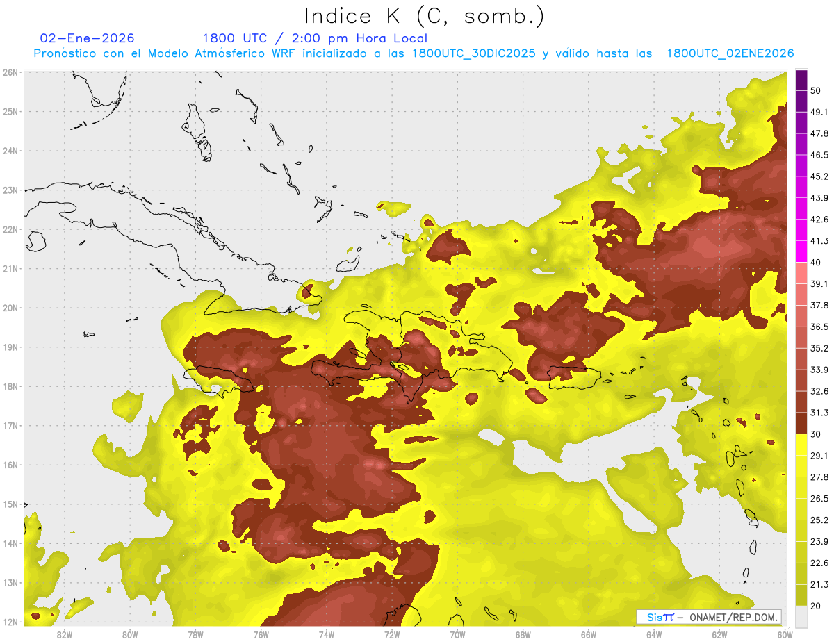Click the latitude label '20N'
This screenshot has width=834, height=644.
tap(10, 308)
